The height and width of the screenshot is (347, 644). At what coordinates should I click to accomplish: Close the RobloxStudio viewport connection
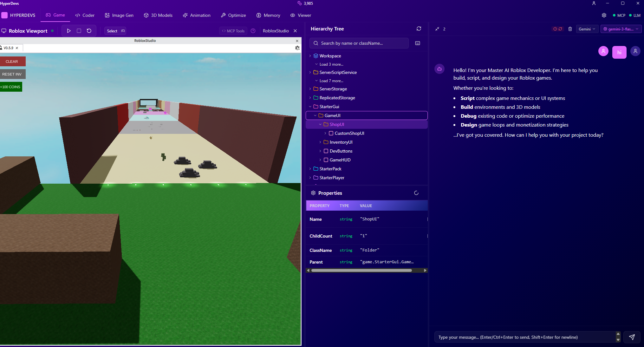(295, 31)
